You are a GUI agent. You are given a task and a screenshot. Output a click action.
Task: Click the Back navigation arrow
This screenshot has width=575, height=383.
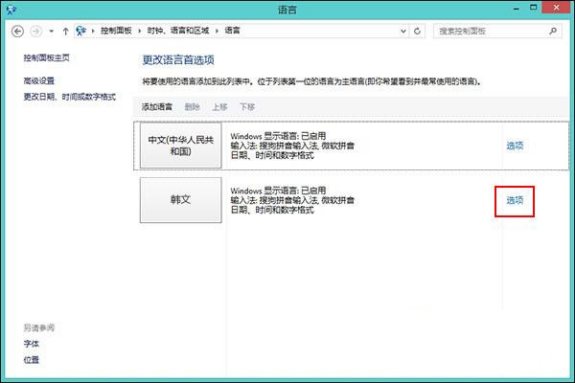[18, 31]
